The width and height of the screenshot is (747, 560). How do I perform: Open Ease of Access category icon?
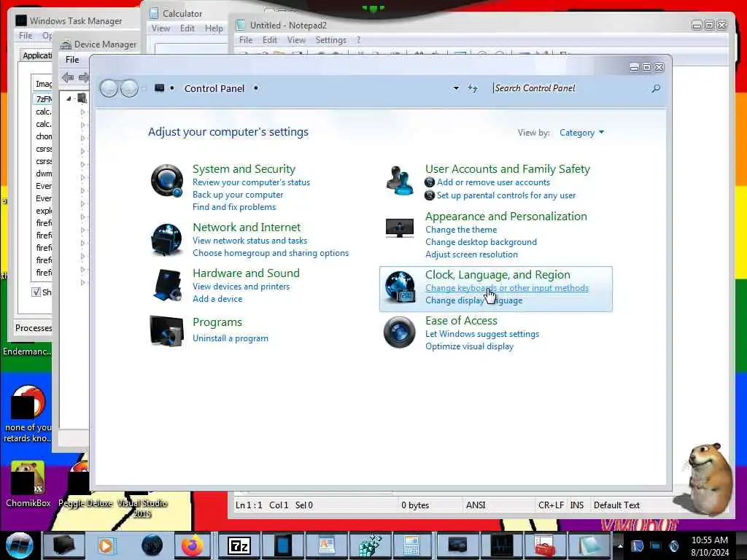(x=399, y=332)
